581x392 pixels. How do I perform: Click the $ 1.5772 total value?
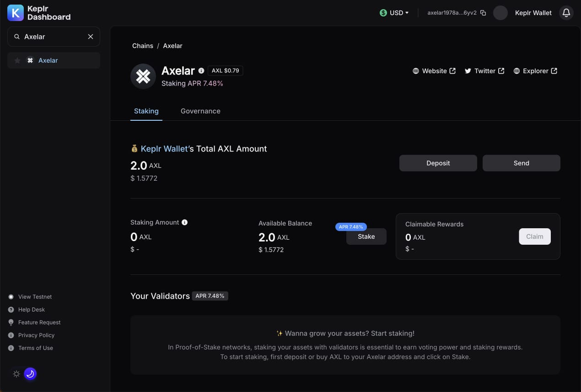[144, 178]
